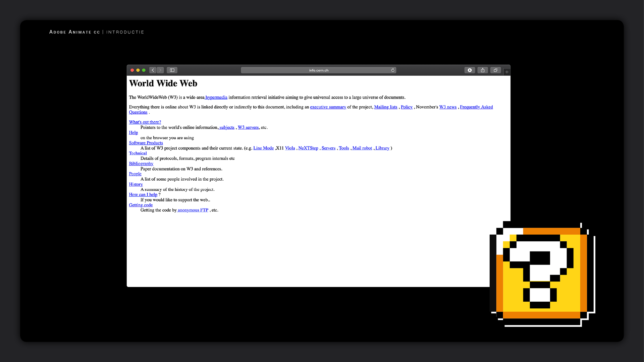The width and height of the screenshot is (644, 362).
Task: Click the info.cern.ch address bar
Action: [318, 70]
